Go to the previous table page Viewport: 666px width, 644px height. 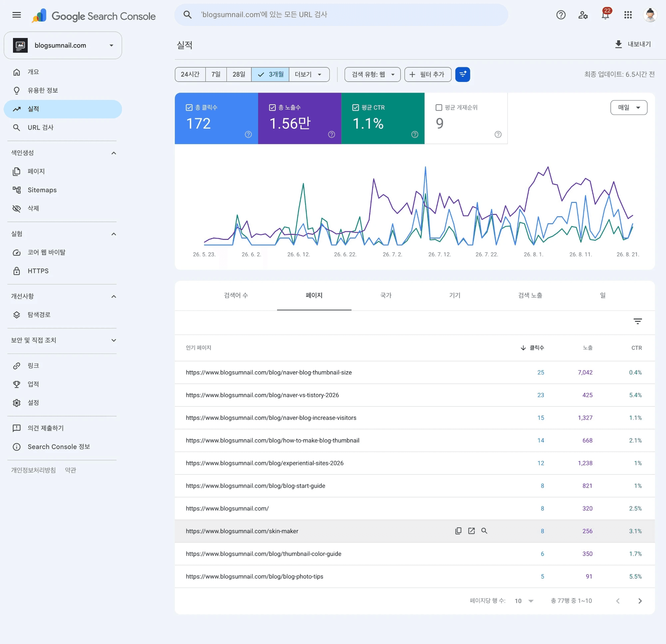click(x=618, y=601)
